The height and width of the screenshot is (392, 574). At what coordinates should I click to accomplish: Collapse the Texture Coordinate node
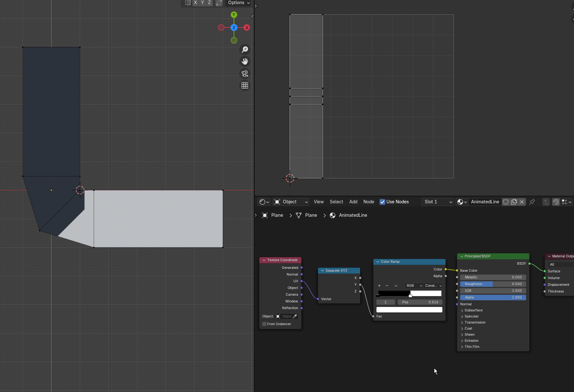point(264,260)
